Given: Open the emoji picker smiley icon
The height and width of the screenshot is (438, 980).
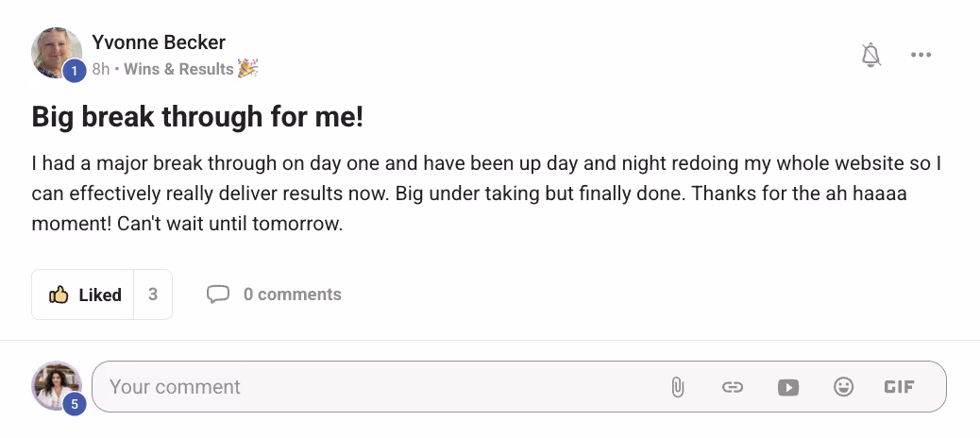Looking at the screenshot, I should pos(843,387).
